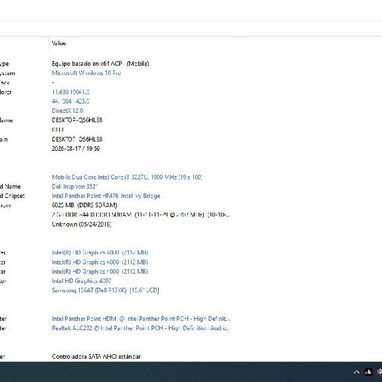Screen dimensions: 382x382
Task: Select the Controladora SATA AHCI estándar value
Action: (96, 357)
